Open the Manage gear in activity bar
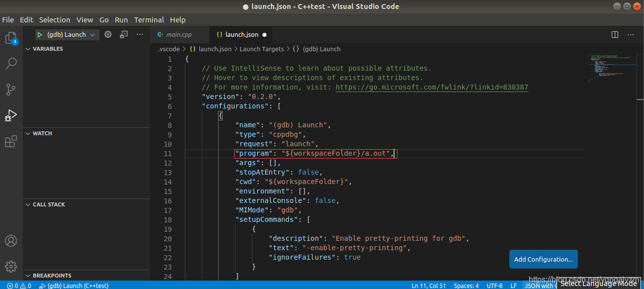644x289 pixels. click(11, 266)
